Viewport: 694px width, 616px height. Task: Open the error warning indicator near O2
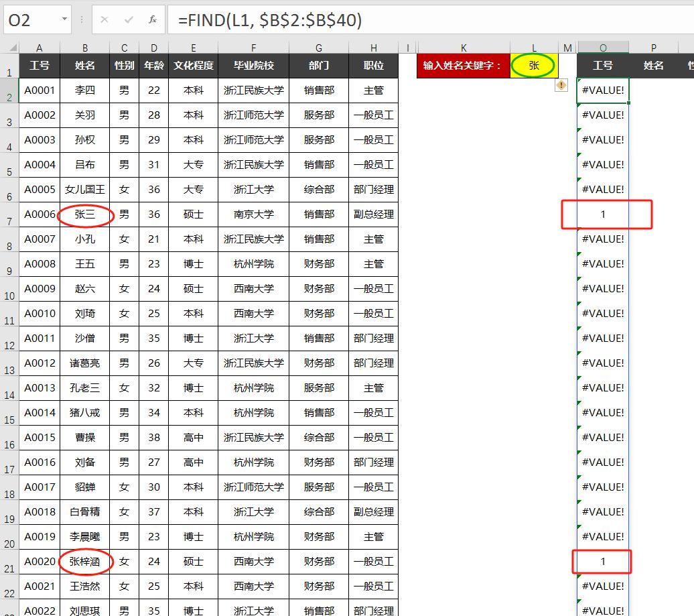[x=561, y=85]
